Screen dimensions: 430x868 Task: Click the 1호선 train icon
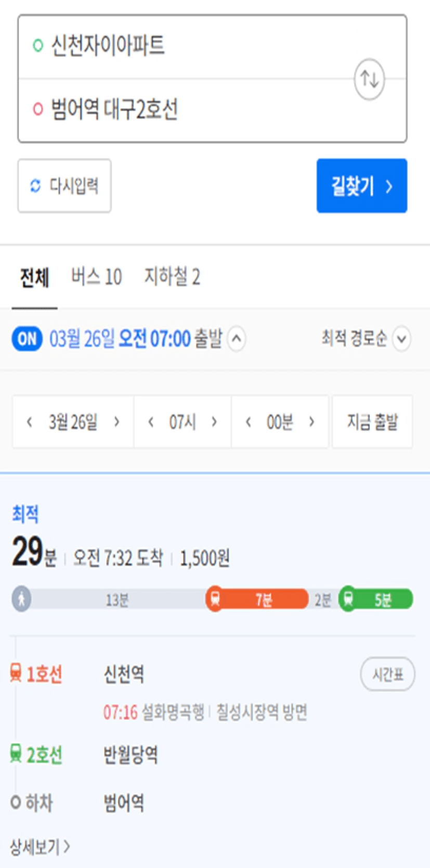(x=16, y=673)
